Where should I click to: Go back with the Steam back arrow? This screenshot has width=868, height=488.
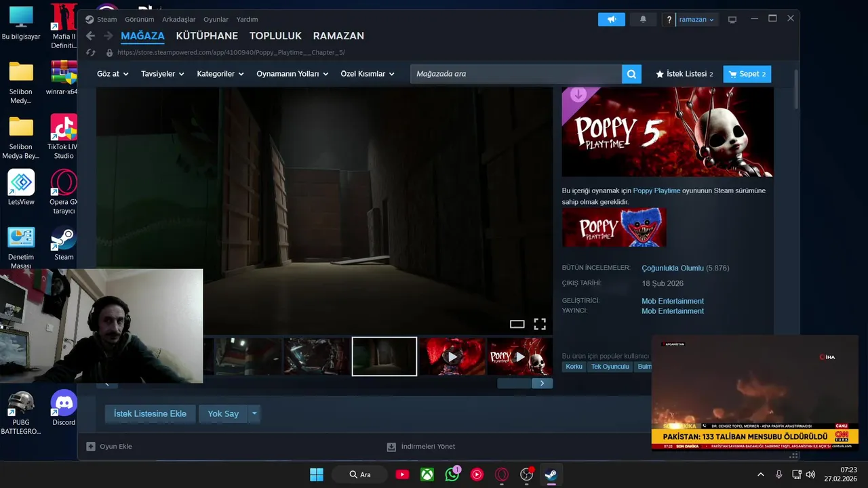[90, 36]
